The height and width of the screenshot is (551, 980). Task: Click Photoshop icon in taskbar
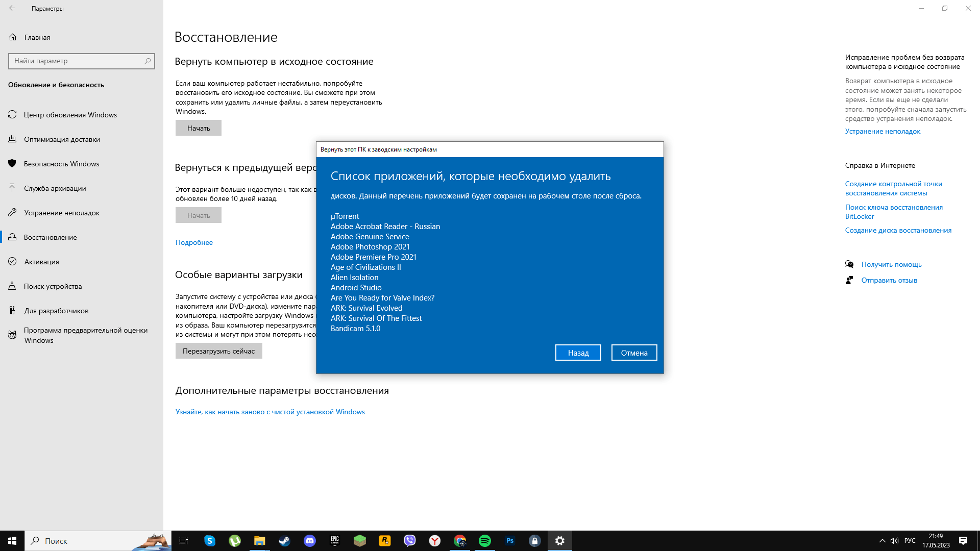509,540
